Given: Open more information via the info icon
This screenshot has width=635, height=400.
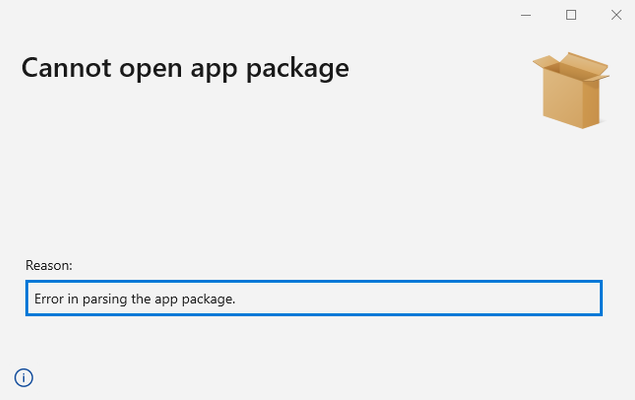Looking at the screenshot, I should click(23, 378).
